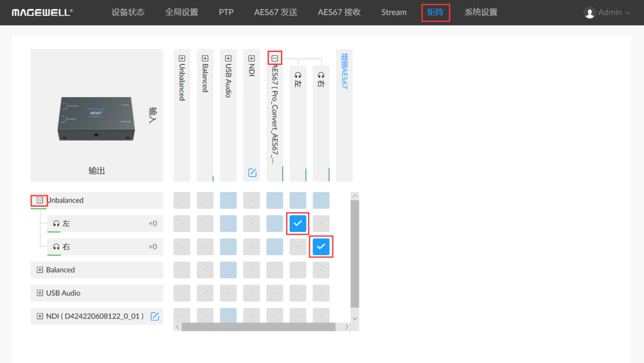Switch to the 系统设置 tab
Screen dimensions: 644x363
click(481, 12)
